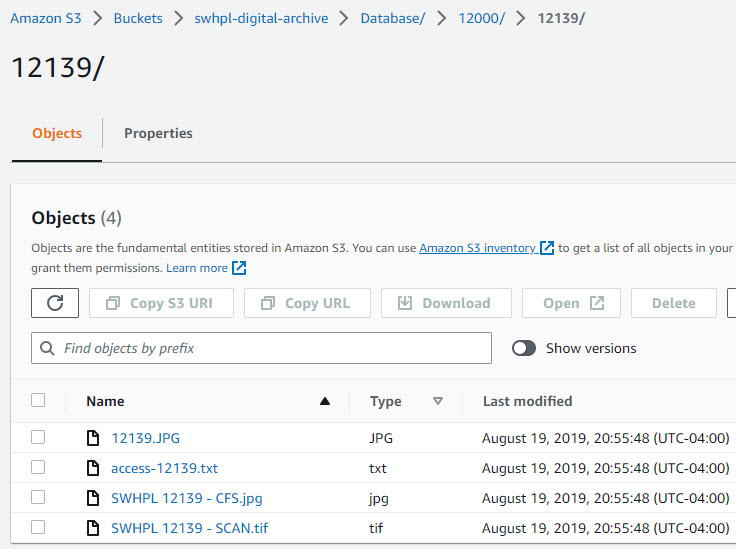
Task: Click file icon beside SWHPL 12139 - CFS.jpg
Action: 93,498
